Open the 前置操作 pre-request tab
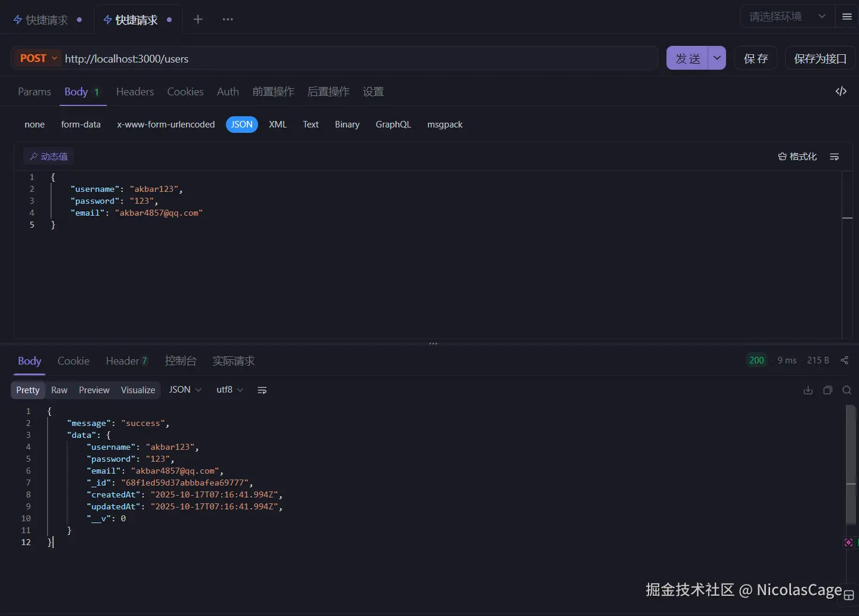 (273, 92)
